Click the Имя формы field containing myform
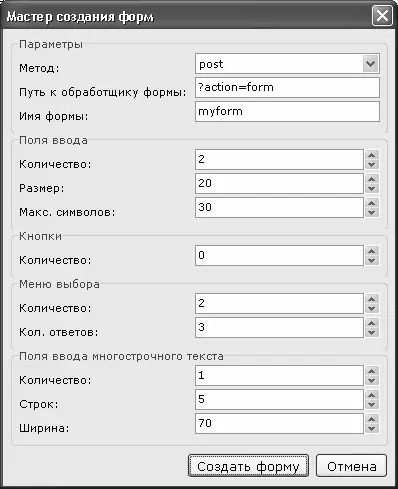Image resolution: width=398 pixels, height=489 pixels. point(287,111)
